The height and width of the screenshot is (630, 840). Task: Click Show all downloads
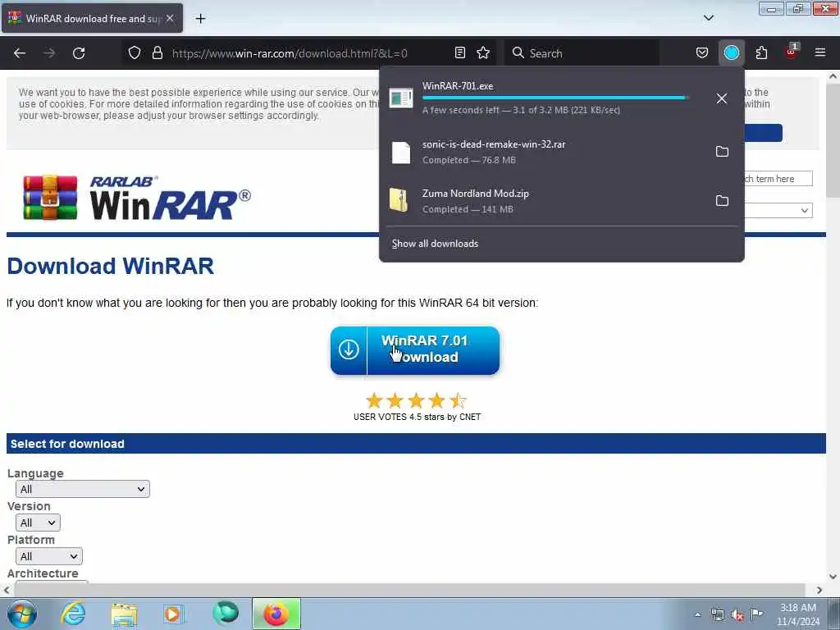click(x=435, y=244)
